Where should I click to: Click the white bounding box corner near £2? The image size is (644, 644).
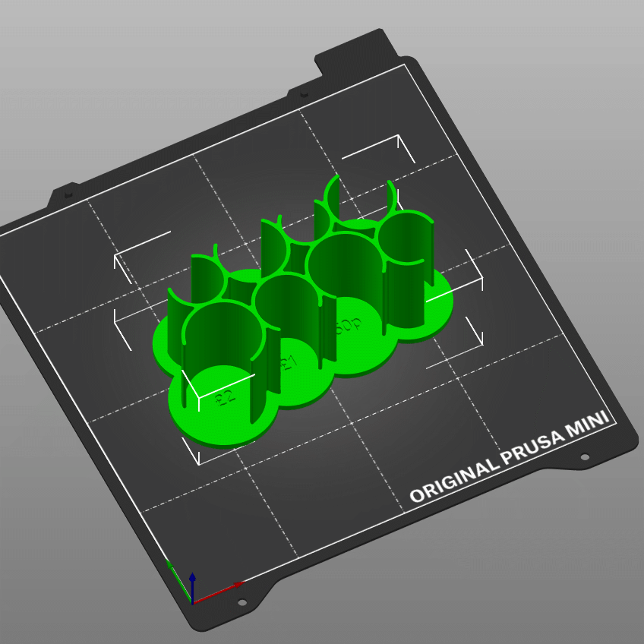(x=198, y=398)
